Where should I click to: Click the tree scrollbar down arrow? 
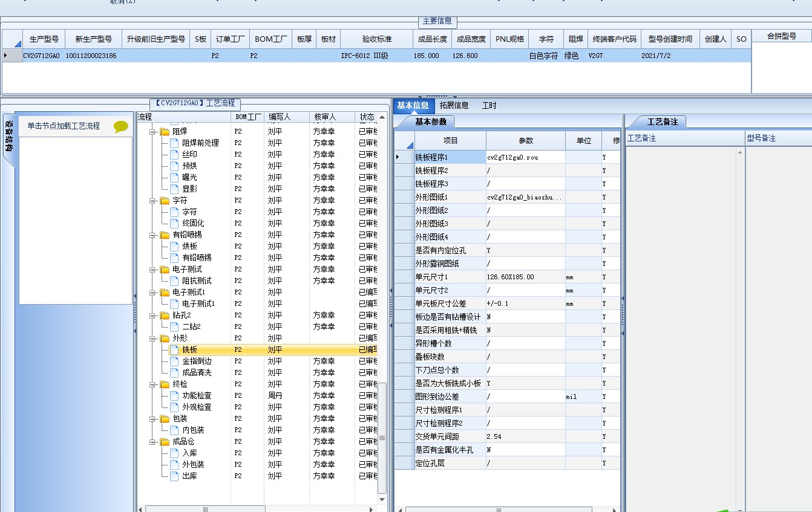pos(382,499)
